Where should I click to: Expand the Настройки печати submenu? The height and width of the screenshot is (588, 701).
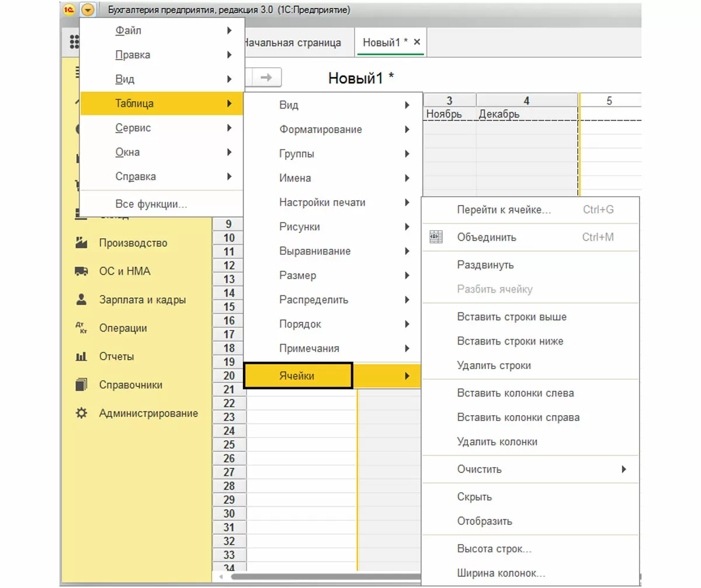click(x=333, y=203)
